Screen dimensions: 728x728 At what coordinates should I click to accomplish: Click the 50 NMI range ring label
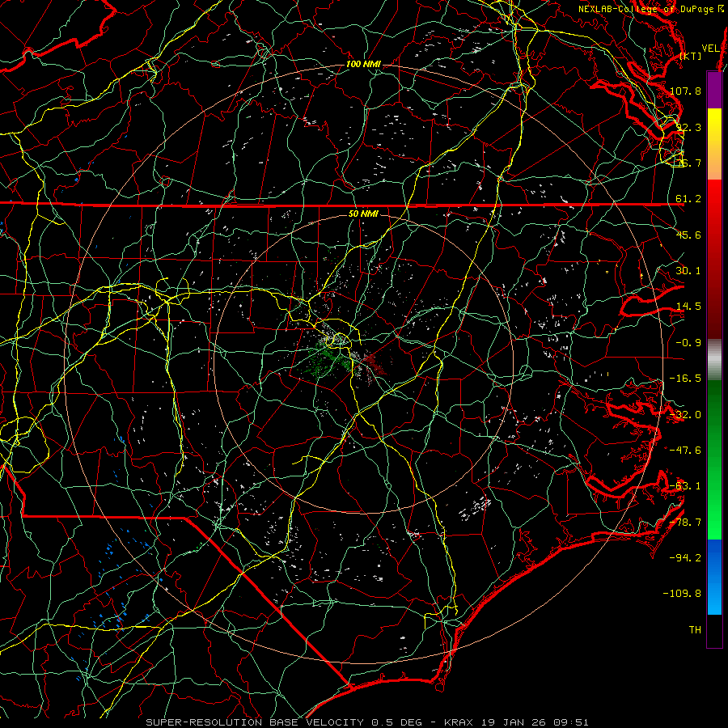363,214
